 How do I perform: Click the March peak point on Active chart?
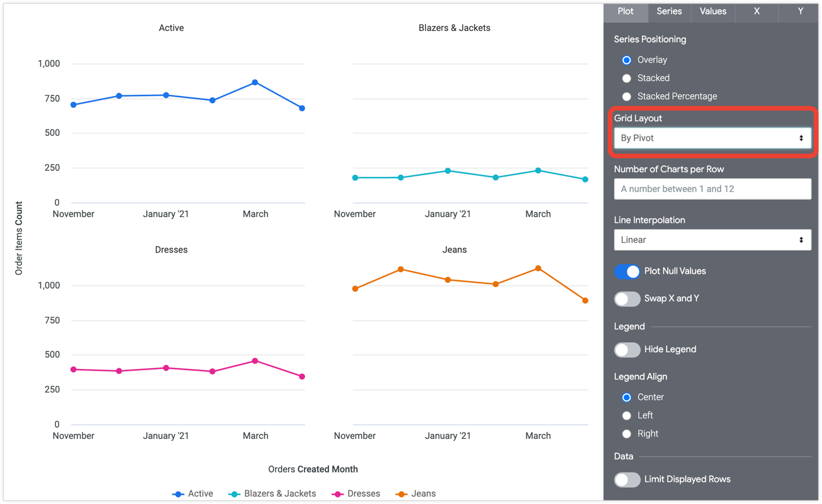pyautogui.click(x=255, y=83)
